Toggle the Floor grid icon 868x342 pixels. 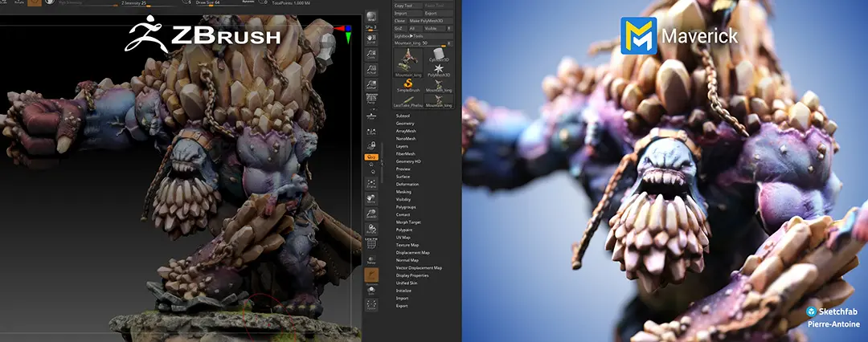click(x=371, y=116)
